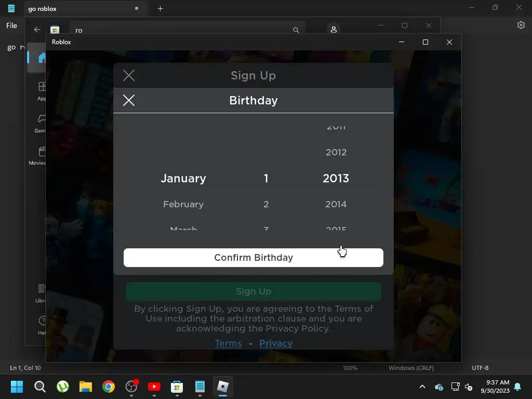Click the selected day 1
The height and width of the screenshot is (399, 532).
click(x=266, y=179)
